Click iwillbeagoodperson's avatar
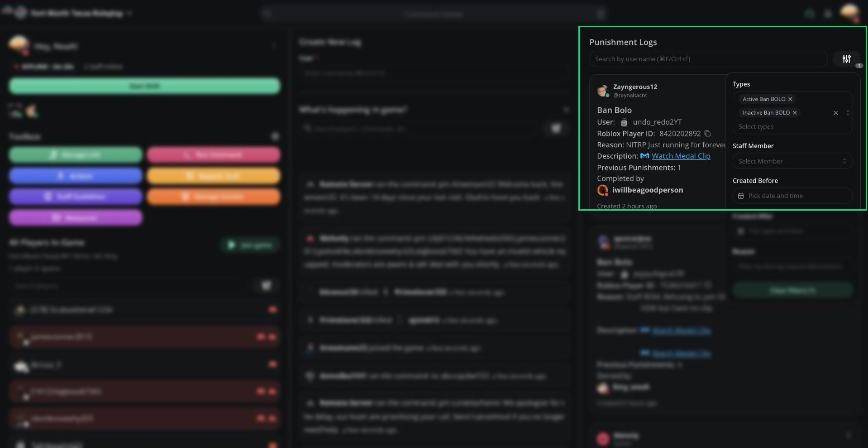Image resolution: width=868 pixels, height=448 pixels. [602, 190]
